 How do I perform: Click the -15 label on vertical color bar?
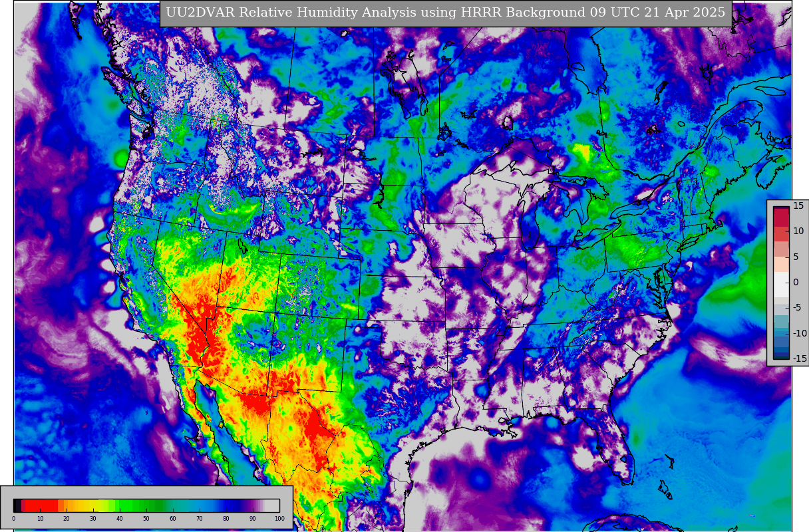click(x=799, y=358)
